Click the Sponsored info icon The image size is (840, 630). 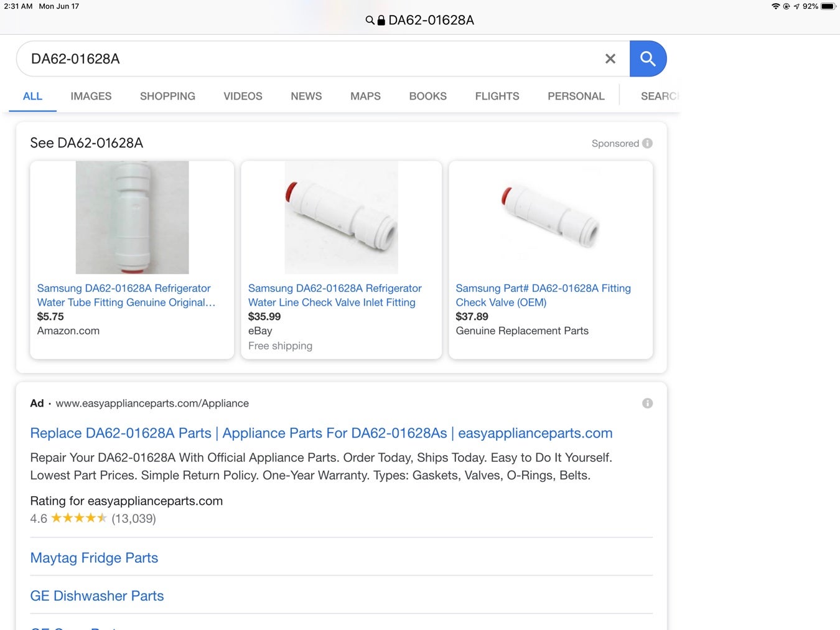point(647,143)
